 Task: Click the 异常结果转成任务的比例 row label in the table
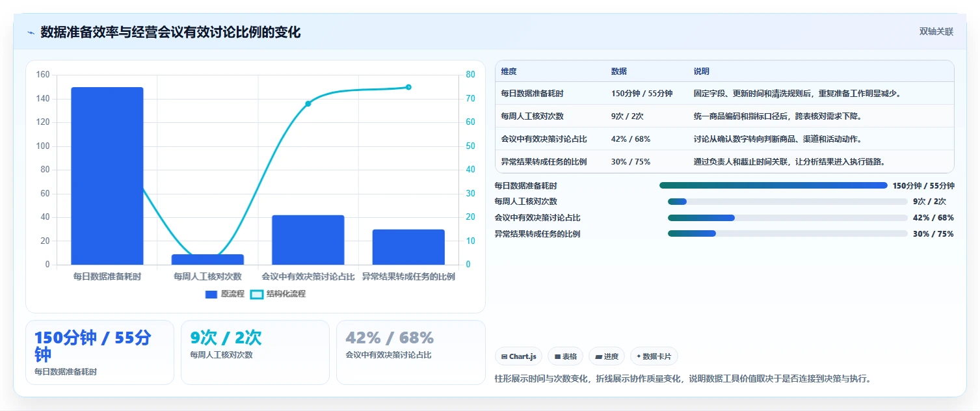544,162
